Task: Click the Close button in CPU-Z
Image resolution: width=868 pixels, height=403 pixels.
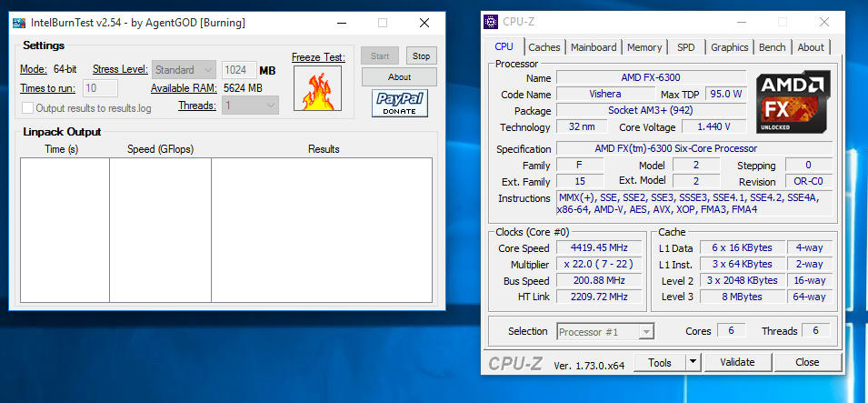Action: click(x=807, y=363)
